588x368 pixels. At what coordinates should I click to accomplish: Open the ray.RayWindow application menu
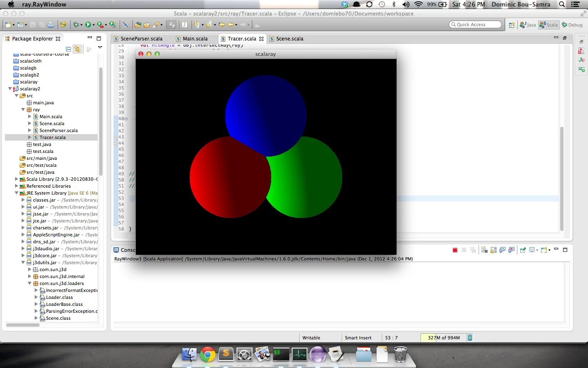tap(44, 4)
